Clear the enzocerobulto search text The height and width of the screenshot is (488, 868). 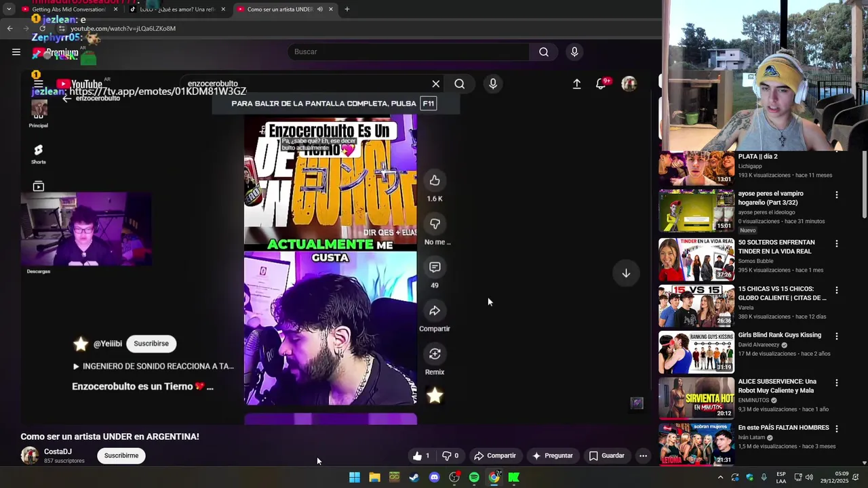[436, 84]
